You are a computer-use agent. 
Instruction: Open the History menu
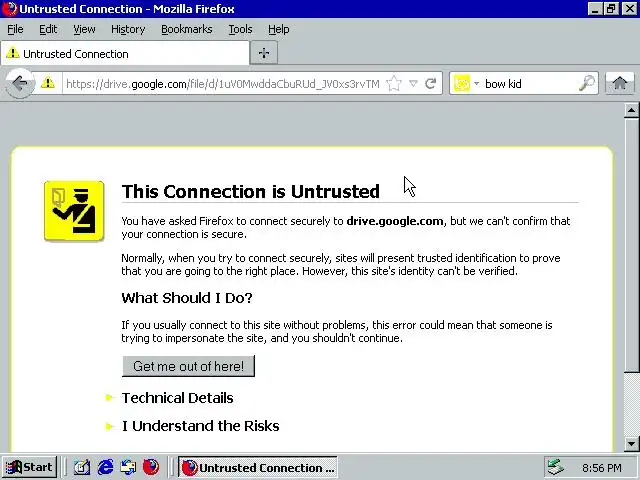128,29
